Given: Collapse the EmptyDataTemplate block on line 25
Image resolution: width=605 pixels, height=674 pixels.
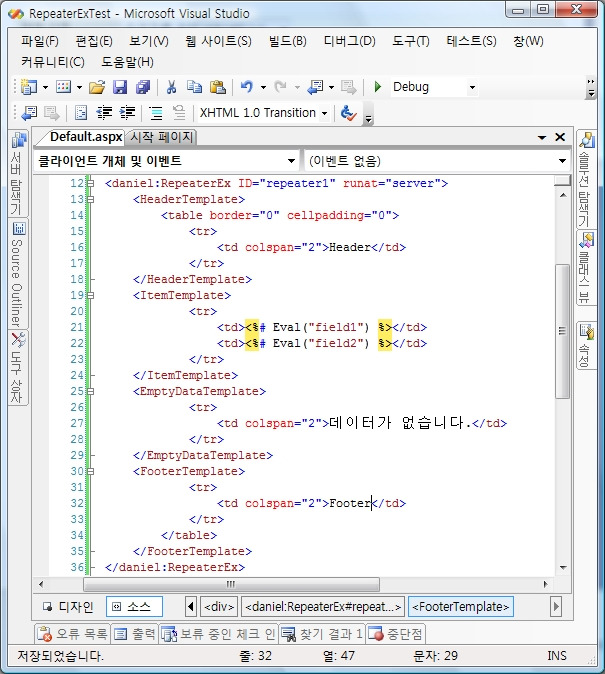Looking at the screenshot, I should pyautogui.click(x=91, y=392).
